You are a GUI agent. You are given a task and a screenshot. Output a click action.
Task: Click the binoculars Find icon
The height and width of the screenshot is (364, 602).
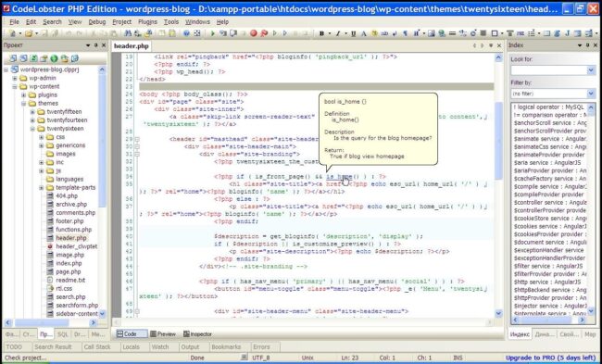tap(128, 33)
